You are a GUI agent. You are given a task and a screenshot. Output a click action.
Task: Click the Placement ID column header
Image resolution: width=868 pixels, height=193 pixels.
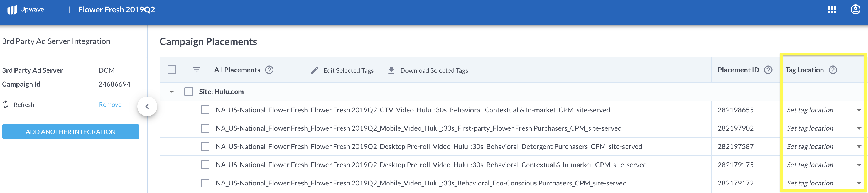(738, 70)
